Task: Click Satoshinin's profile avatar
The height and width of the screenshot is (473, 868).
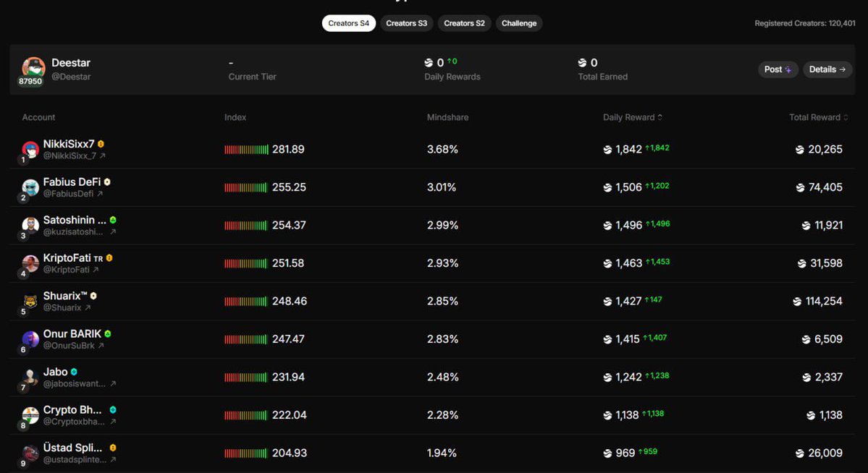Action: [30, 225]
